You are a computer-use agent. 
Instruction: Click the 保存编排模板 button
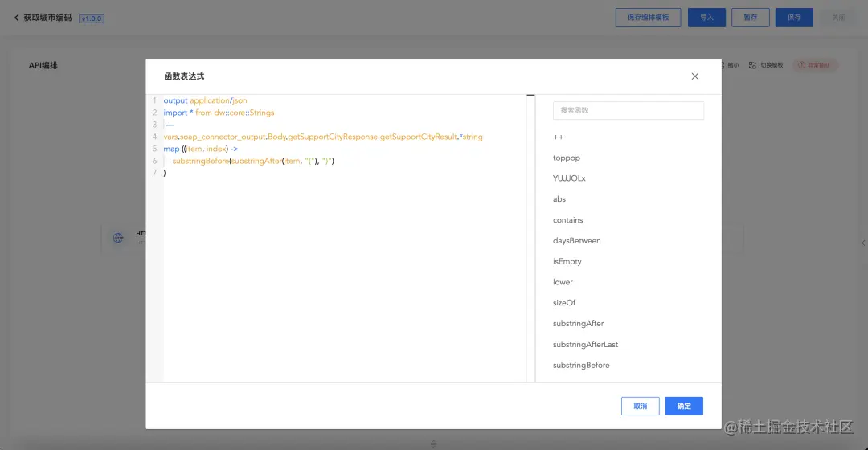648,17
